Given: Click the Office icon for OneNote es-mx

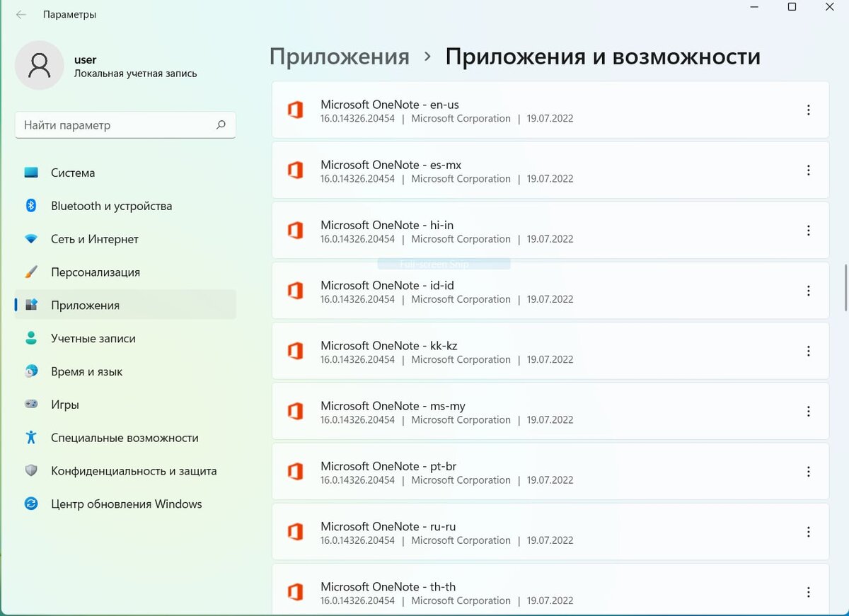Looking at the screenshot, I should [295, 170].
